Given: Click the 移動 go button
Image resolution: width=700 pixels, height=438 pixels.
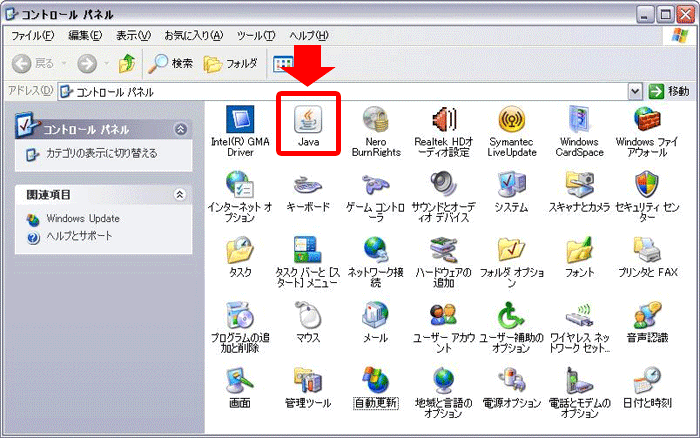Looking at the screenshot, I should [669, 92].
